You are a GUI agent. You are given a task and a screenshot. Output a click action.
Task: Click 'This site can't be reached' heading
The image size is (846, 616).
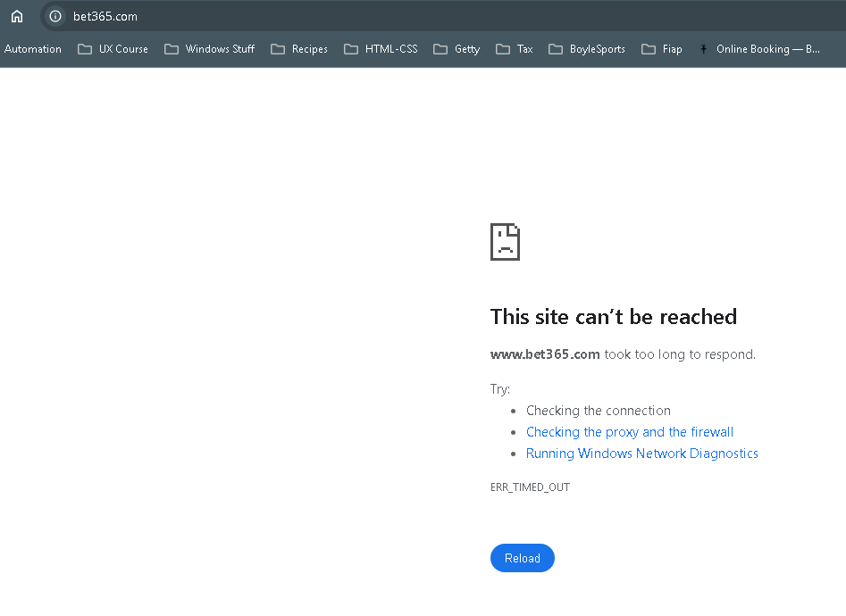pos(614,317)
